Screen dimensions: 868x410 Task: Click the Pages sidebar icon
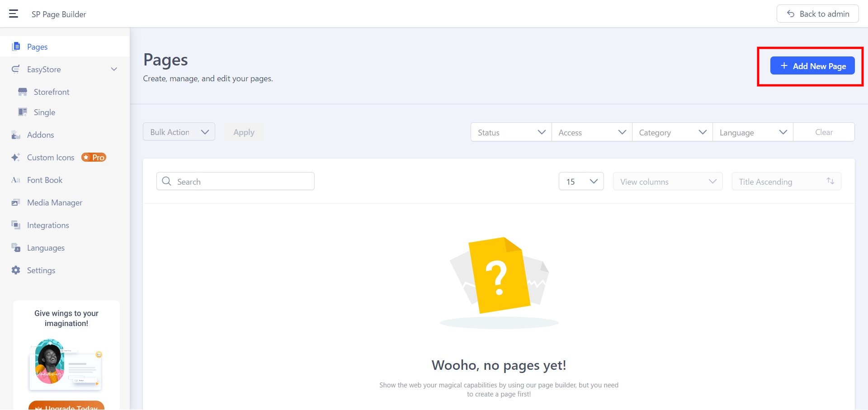point(16,47)
